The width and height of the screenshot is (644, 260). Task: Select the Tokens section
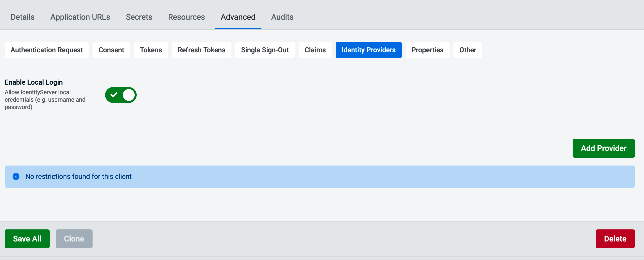point(151,50)
